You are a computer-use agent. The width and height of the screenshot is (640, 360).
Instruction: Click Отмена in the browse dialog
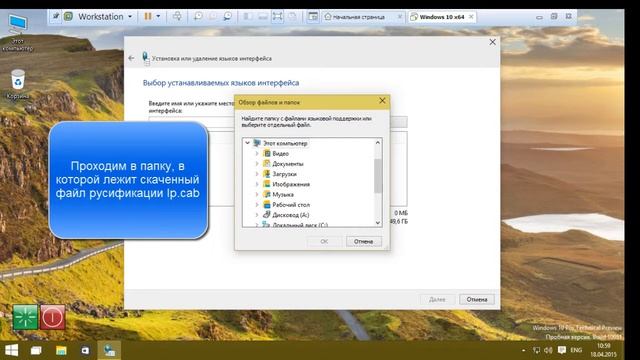[x=363, y=241]
